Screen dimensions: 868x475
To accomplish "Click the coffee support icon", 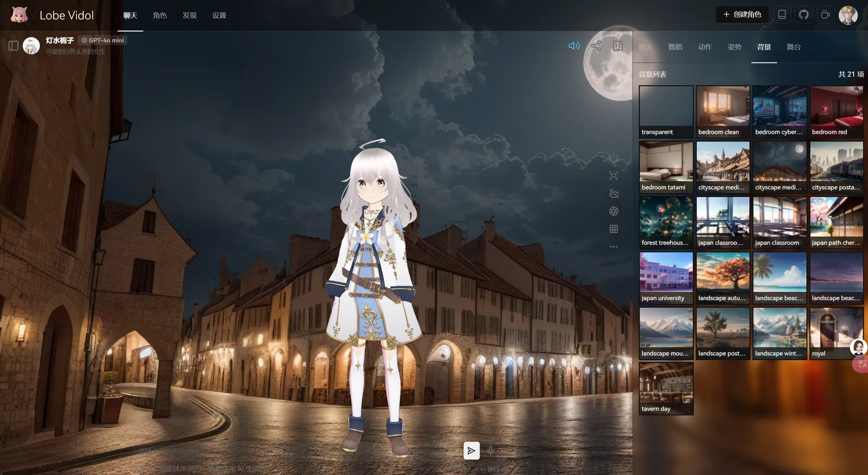I will point(825,15).
